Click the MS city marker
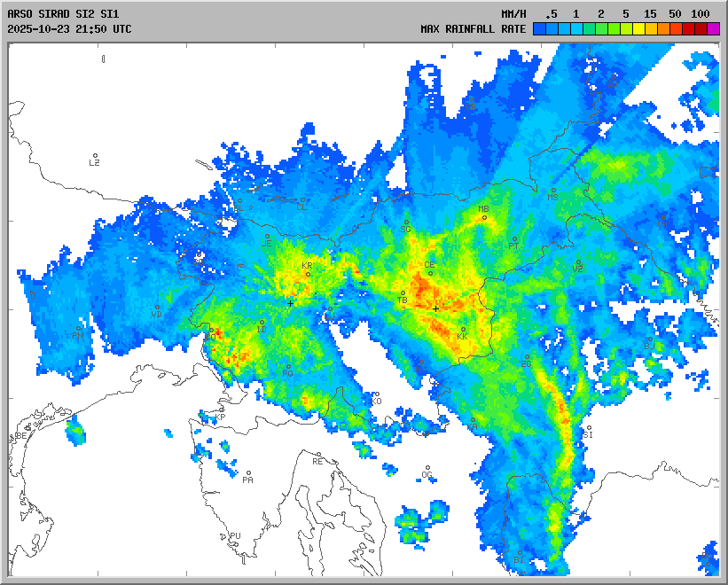Image resolution: width=728 pixels, height=585 pixels. coord(553,190)
